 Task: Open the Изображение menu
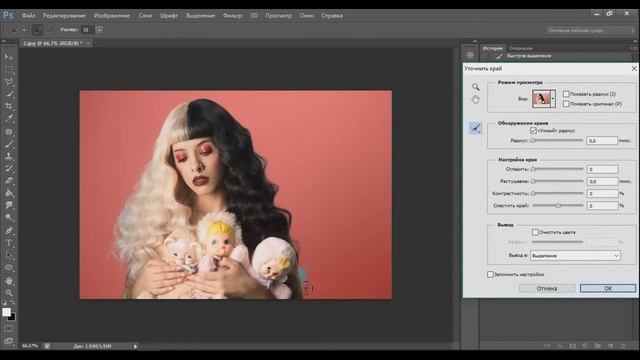112,16
